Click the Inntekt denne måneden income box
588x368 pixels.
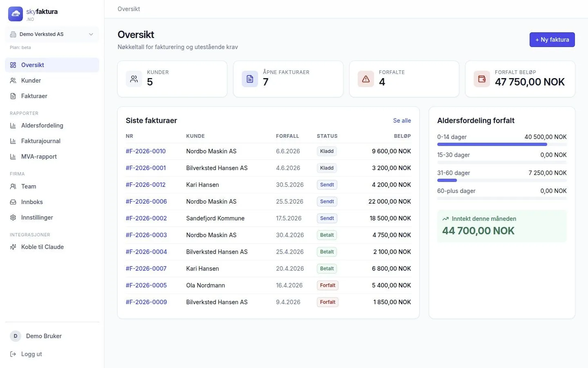(x=502, y=226)
